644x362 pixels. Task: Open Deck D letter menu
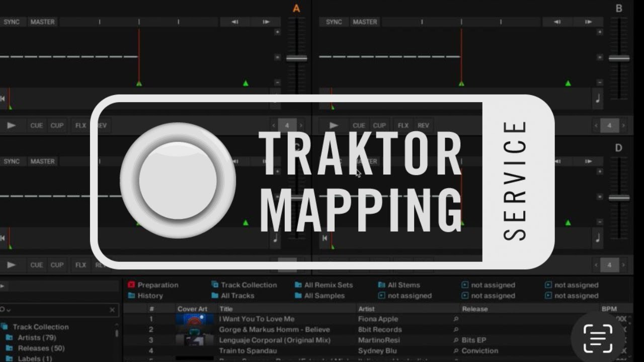pos(619,148)
